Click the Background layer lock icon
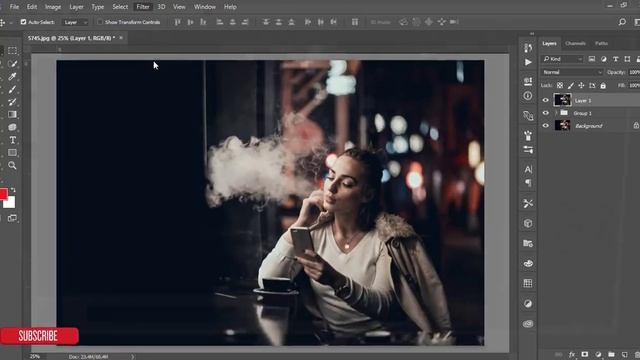This screenshot has height=360, width=640. 636,126
